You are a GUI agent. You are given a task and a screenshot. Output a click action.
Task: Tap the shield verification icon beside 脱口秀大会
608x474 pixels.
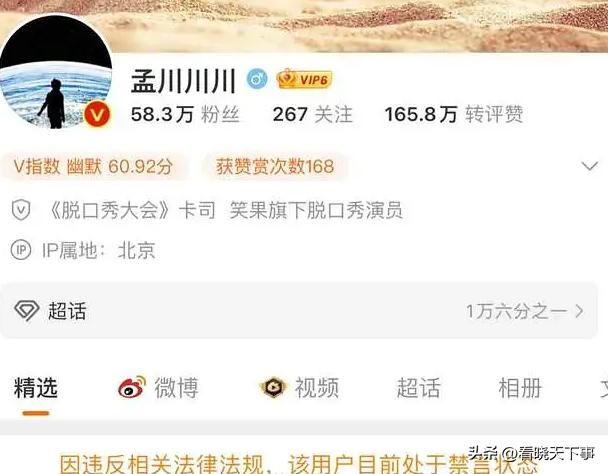tap(21, 210)
